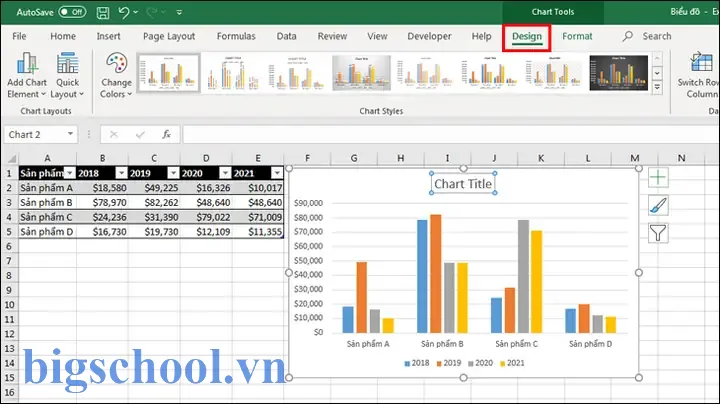This screenshot has height=404, width=720.
Task: Open the 2021 column filter dropdown
Action: point(277,173)
